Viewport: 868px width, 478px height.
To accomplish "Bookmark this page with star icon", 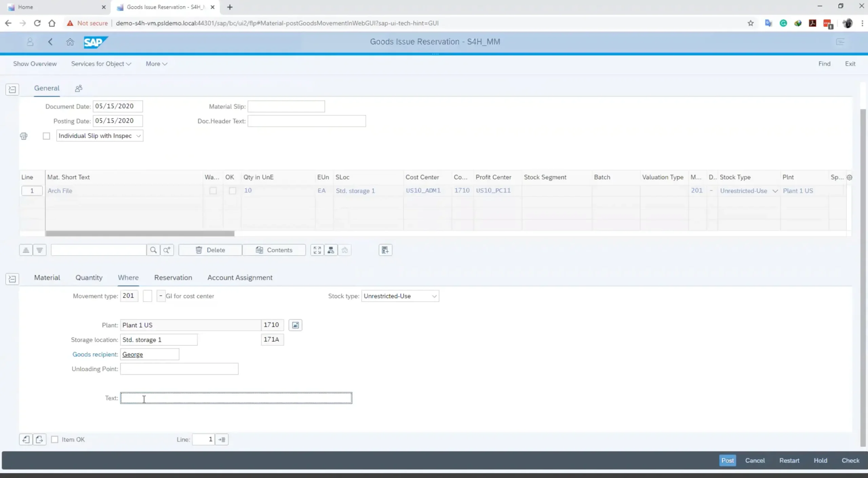I will coord(751,23).
